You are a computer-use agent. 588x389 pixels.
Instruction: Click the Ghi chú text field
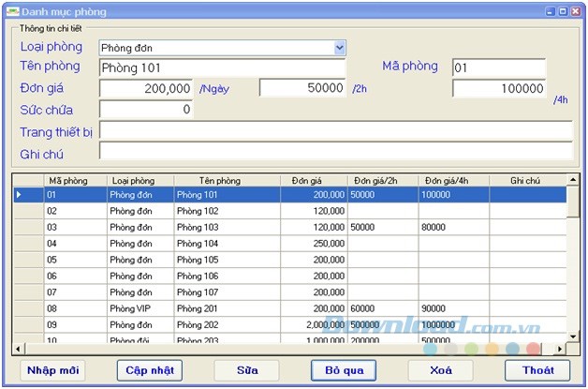[x=335, y=152]
